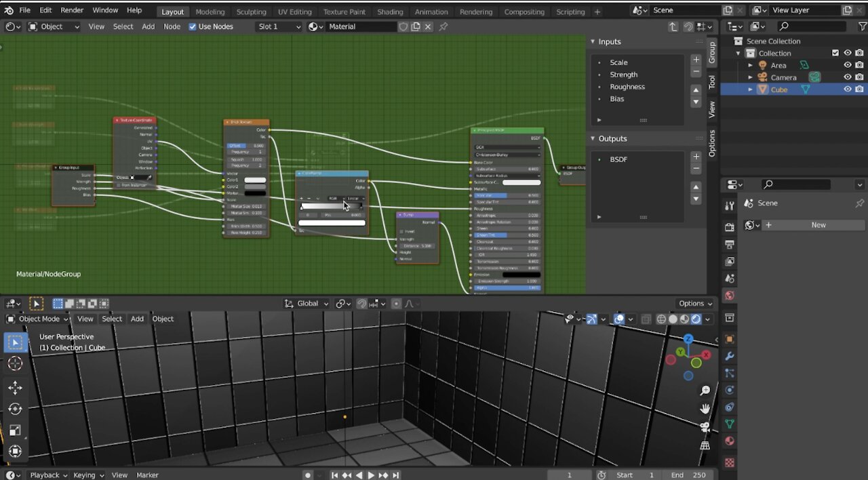The width and height of the screenshot is (868, 480).
Task: Open the Texture properties tab
Action: coord(730,463)
